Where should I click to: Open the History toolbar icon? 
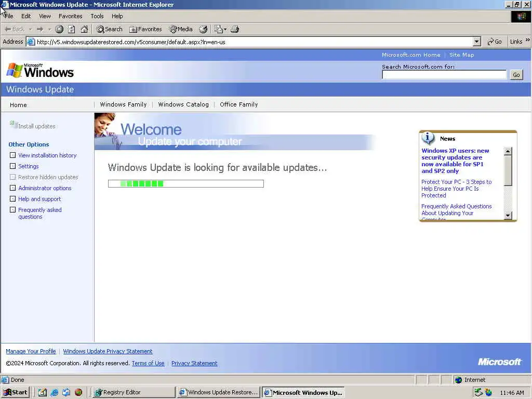click(x=203, y=29)
